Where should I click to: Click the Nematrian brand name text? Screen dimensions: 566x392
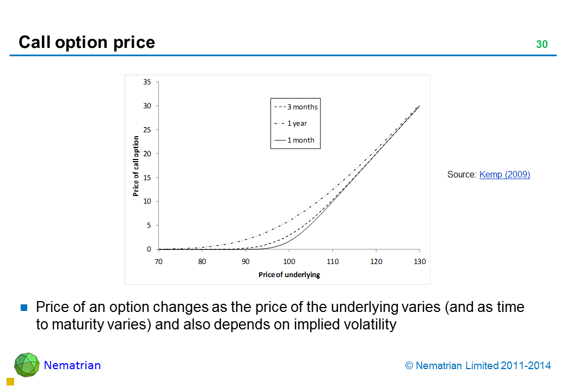(x=72, y=365)
